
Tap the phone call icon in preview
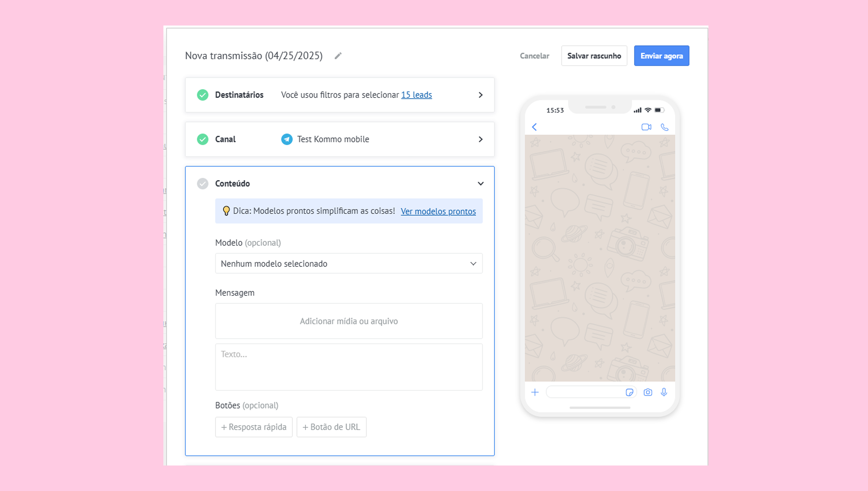[664, 127]
